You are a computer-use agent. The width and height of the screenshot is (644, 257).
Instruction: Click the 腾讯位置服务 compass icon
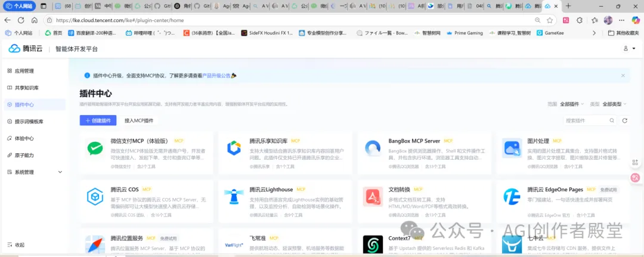pos(95,245)
